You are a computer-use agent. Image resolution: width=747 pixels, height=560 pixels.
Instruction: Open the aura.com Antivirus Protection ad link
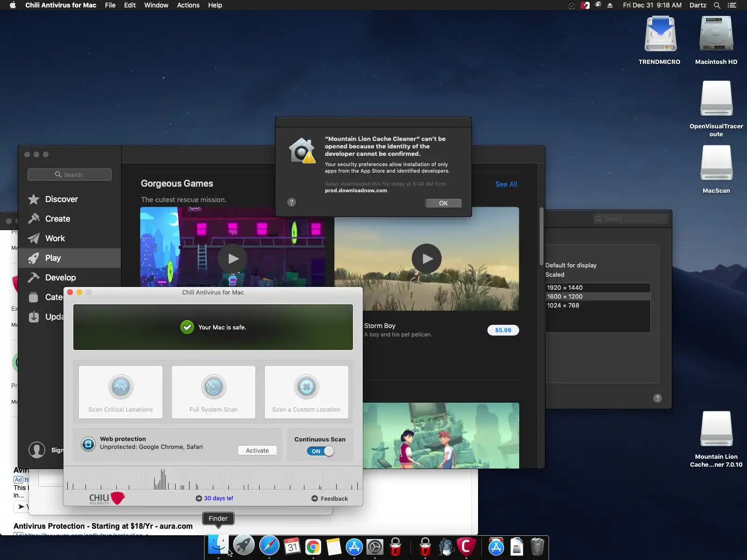click(103, 526)
